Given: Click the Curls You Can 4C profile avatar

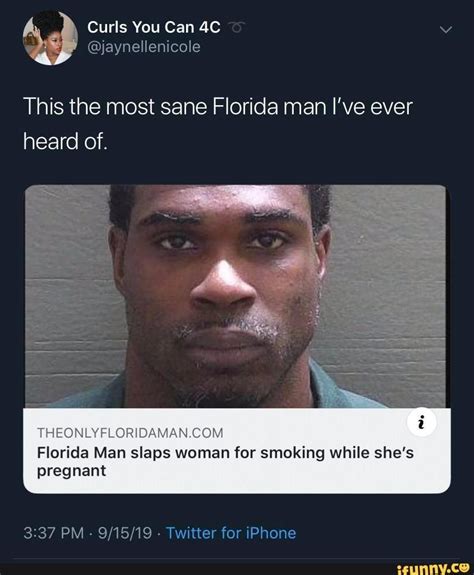Looking at the screenshot, I should click(50, 38).
